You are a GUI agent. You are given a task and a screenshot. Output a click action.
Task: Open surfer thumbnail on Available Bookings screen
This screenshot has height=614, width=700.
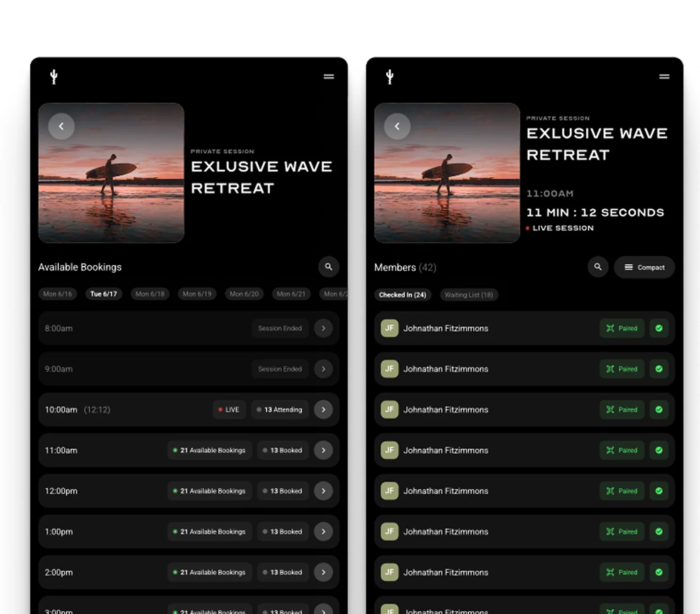(111, 173)
